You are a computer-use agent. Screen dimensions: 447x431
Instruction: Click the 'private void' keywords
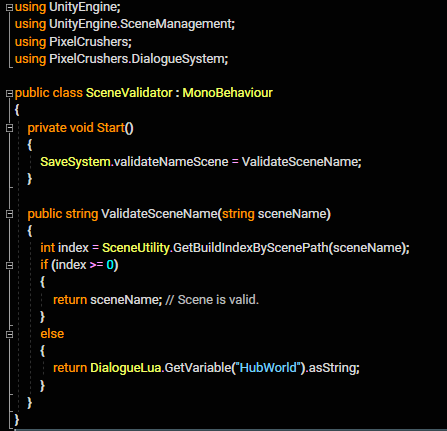[x=60, y=128]
